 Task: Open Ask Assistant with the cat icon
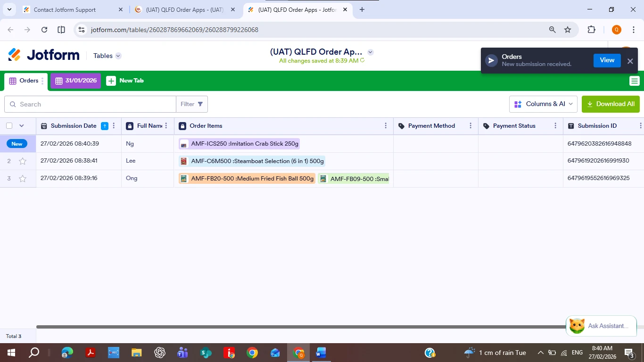pos(576,325)
